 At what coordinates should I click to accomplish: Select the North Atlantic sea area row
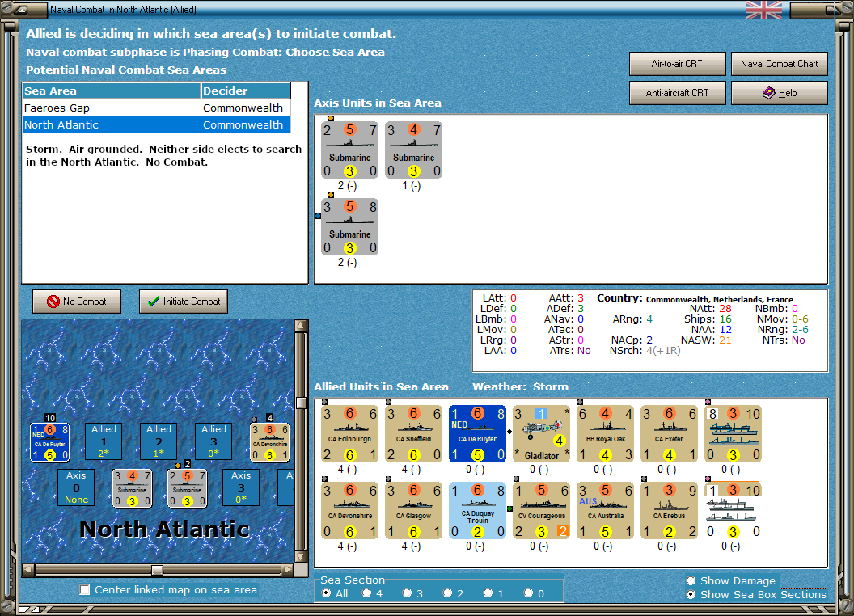(x=157, y=124)
